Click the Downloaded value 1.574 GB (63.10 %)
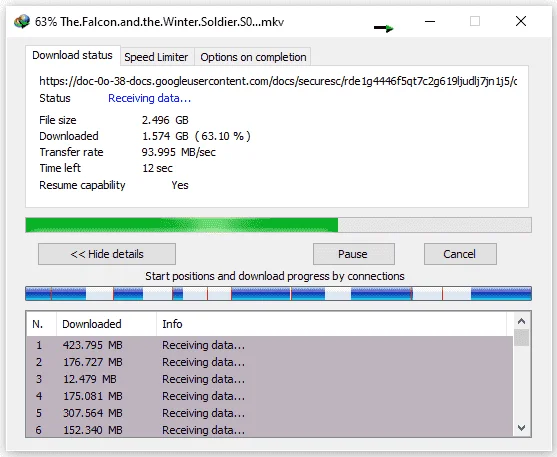 click(196, 136)
